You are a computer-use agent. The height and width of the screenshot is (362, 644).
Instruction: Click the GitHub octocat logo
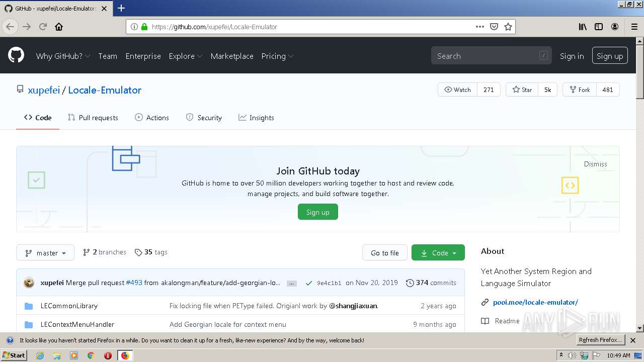(x=16, y=55)
